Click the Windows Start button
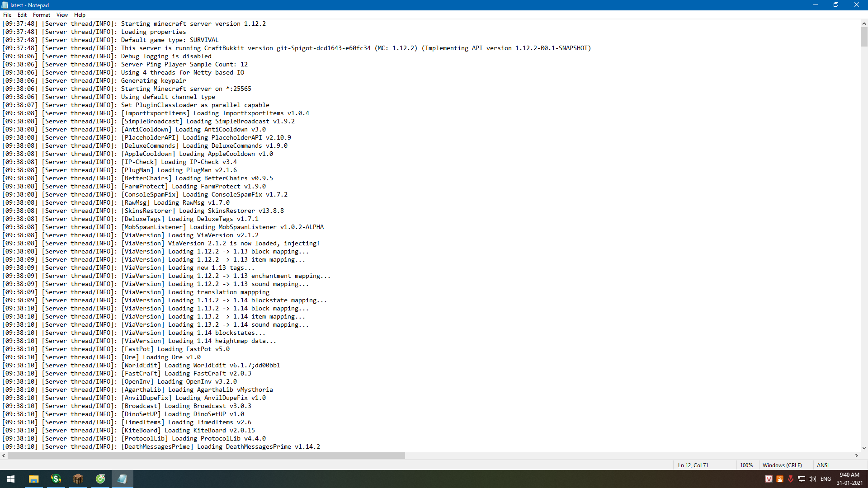This screenshot has height=488, width=868. click(x=11, y=479)
